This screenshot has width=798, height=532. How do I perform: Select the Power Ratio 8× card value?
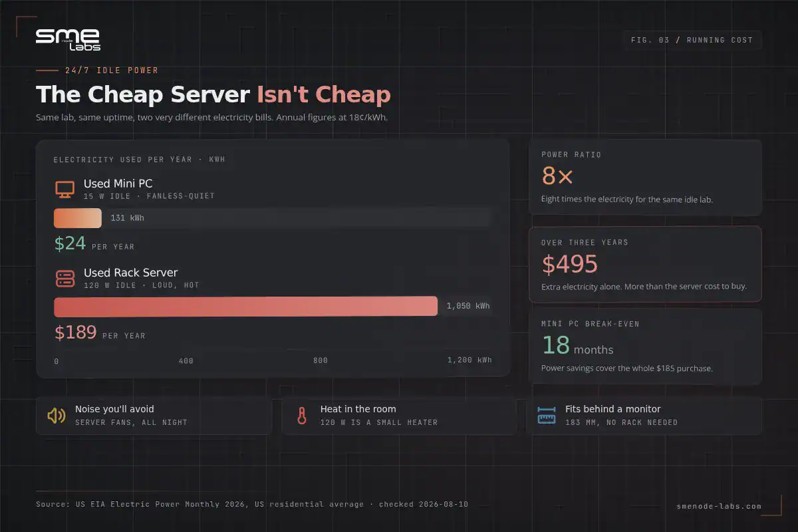(x=557, y=176)
